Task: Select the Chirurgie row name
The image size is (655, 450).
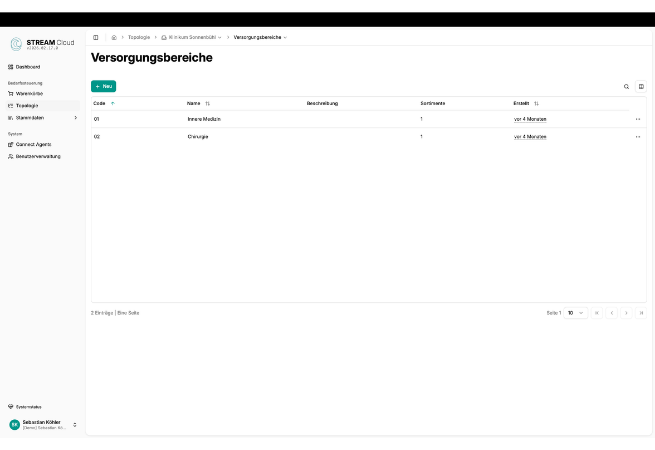Action: [198, 137]
